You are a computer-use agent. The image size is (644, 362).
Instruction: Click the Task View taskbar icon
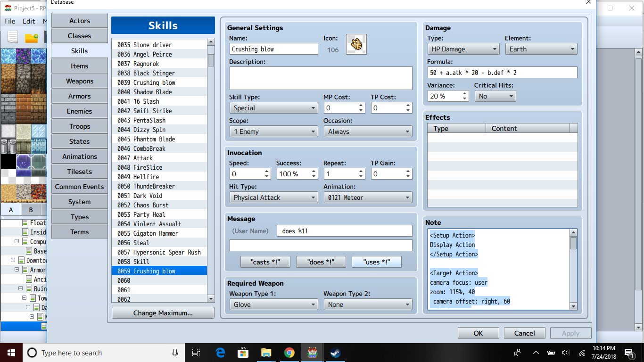[197, 353]
